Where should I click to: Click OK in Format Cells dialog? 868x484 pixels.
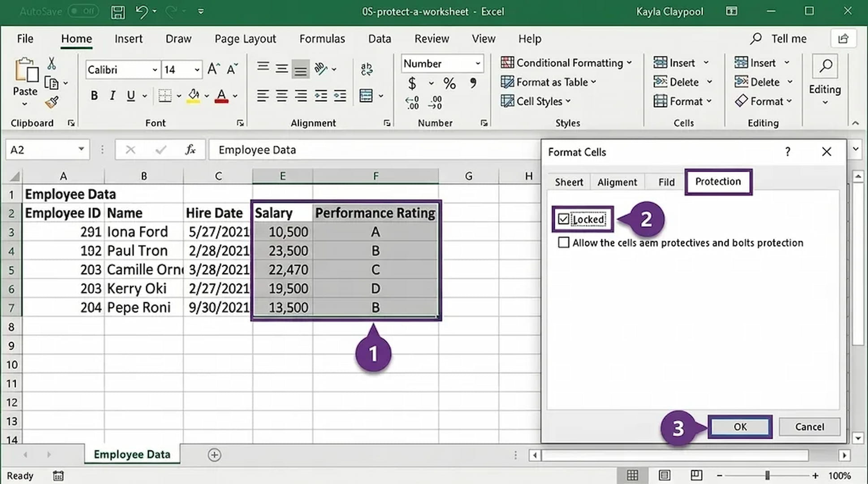[740, 427]
